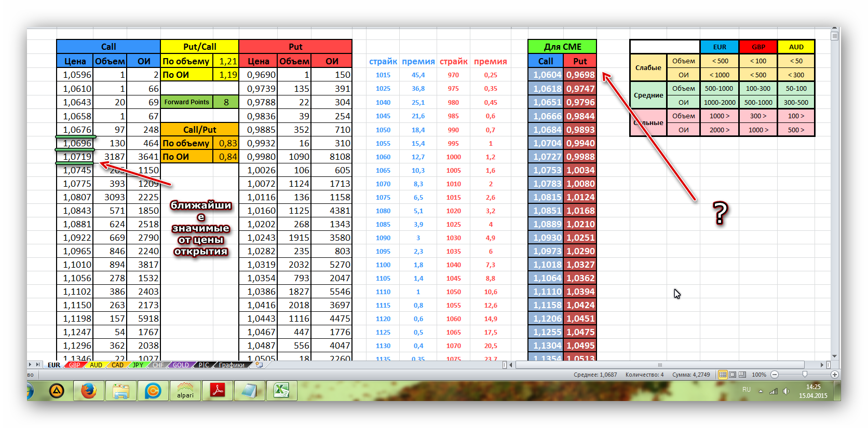The image size is (868, 428).
Task: Switch to the Excel taskbar icon
Action: click(x=282, y=391)
